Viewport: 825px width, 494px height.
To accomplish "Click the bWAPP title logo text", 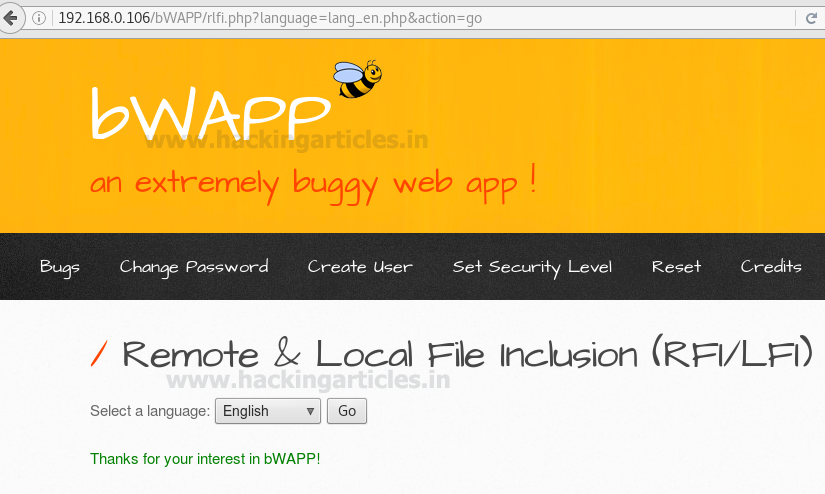I will pyautogui.click(x=212, y=113).
